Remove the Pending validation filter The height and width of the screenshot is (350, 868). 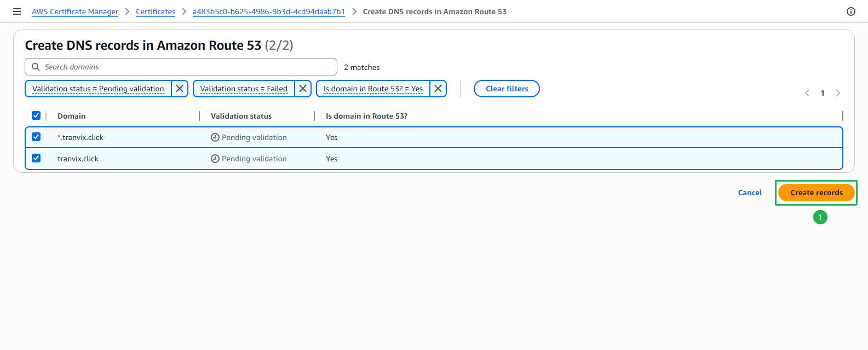pyautogui.click(x=180, y=89)
